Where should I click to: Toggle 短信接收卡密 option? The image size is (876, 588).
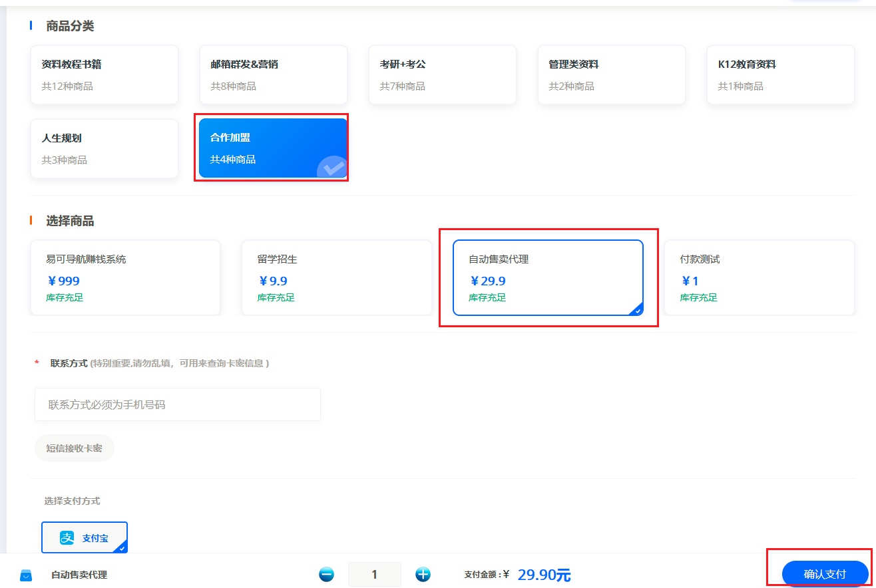(x=75, y=448)
